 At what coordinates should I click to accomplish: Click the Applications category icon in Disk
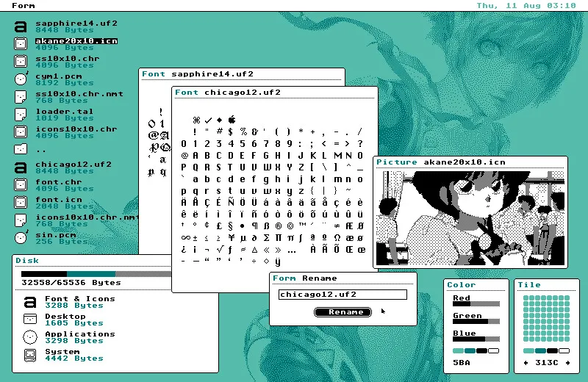30,337
